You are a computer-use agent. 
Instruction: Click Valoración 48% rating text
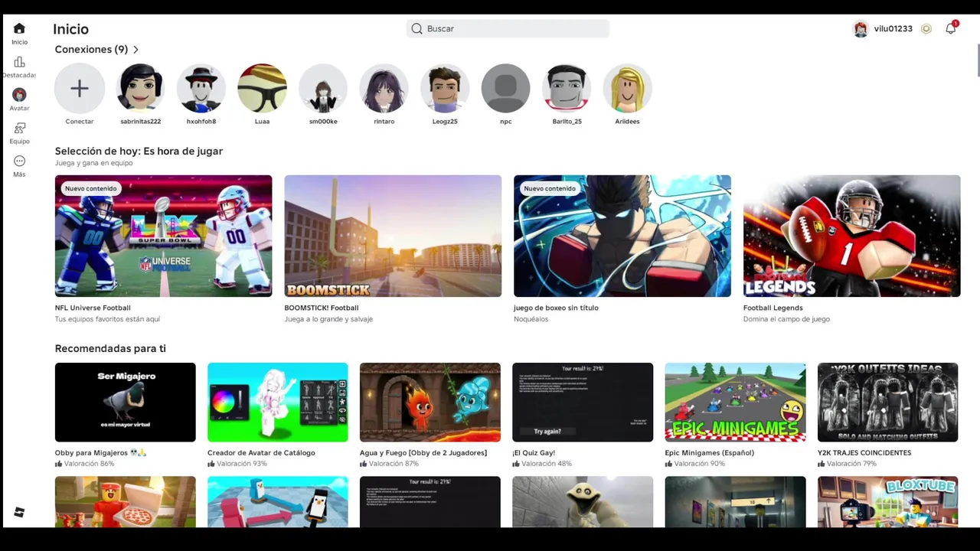point(546,464)
